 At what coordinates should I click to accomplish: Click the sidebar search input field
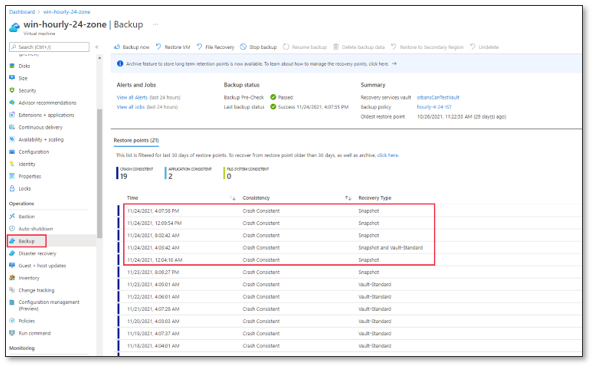[49, 47]
